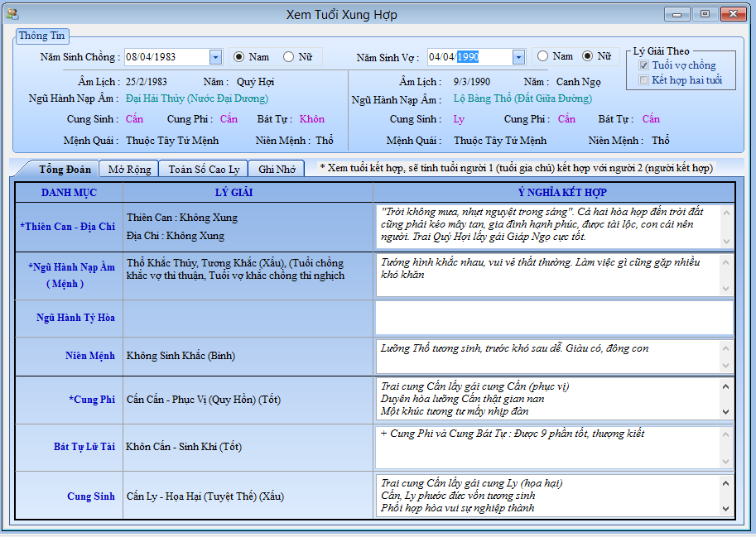Select Nữ radio for husband
Viewport: 756px width, 537px height.
(x=289, y=57)
